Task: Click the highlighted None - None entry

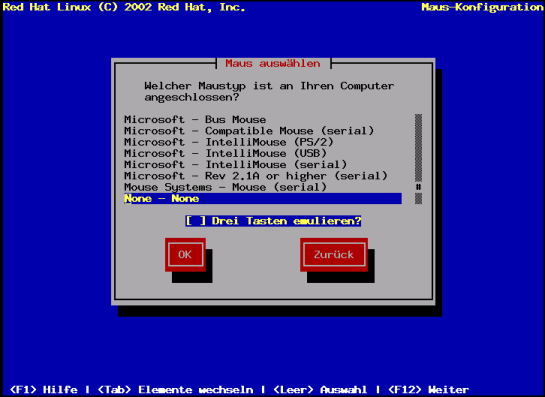Action: coord(263,198)
